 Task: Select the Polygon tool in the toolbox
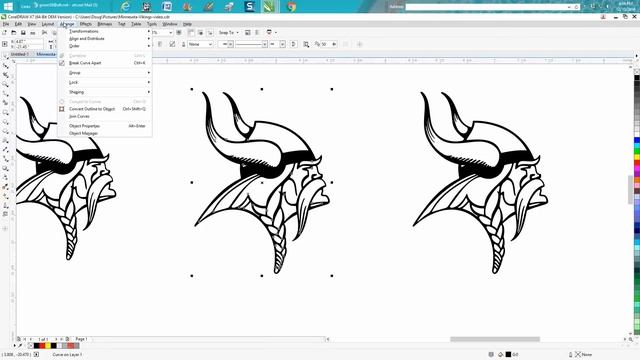click(5, 131)
